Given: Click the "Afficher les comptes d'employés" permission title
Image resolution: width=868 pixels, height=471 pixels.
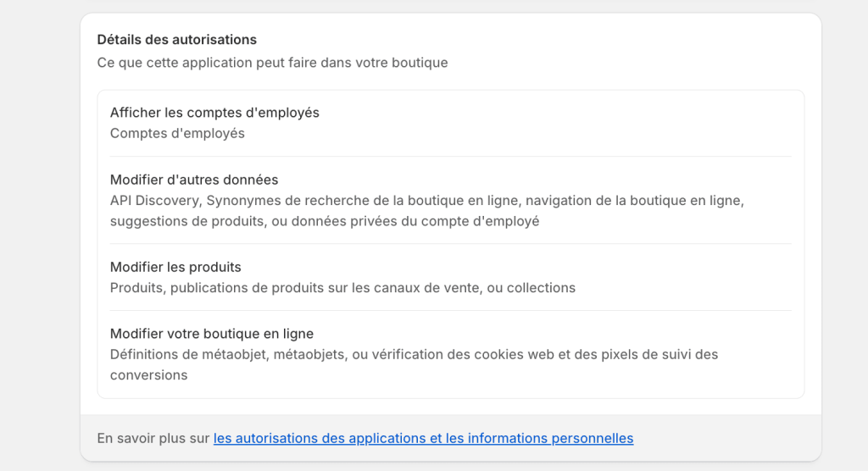Looking at the screenshot, I should tap(214, 113).
